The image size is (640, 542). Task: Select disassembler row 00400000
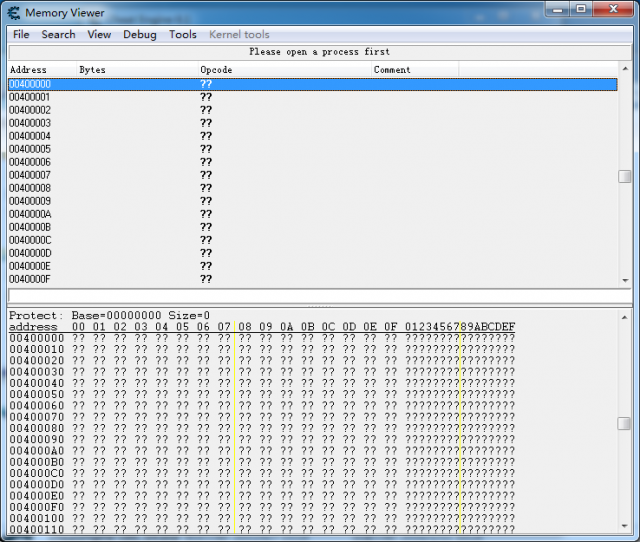(313, 84)
